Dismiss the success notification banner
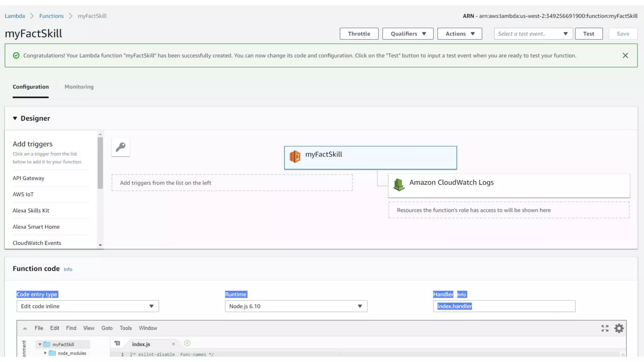Viewport: 644px width, 362px height. [x=625, y=56]
